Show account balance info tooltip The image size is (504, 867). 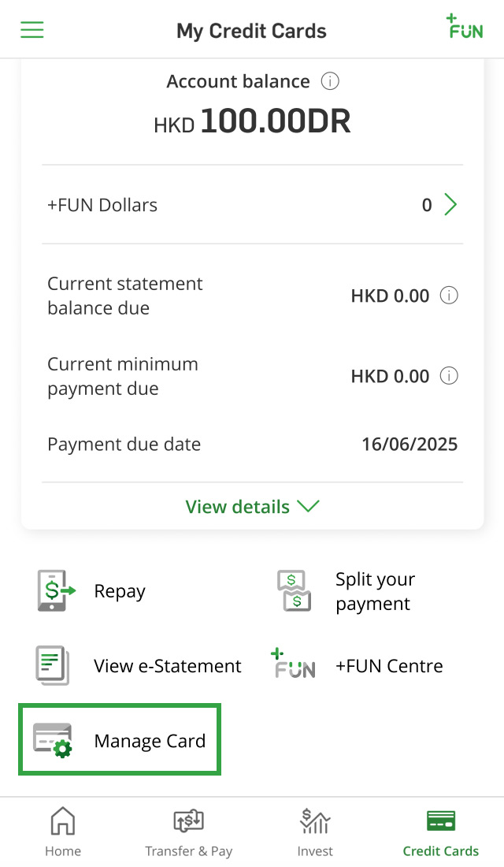tap(331, 81)
